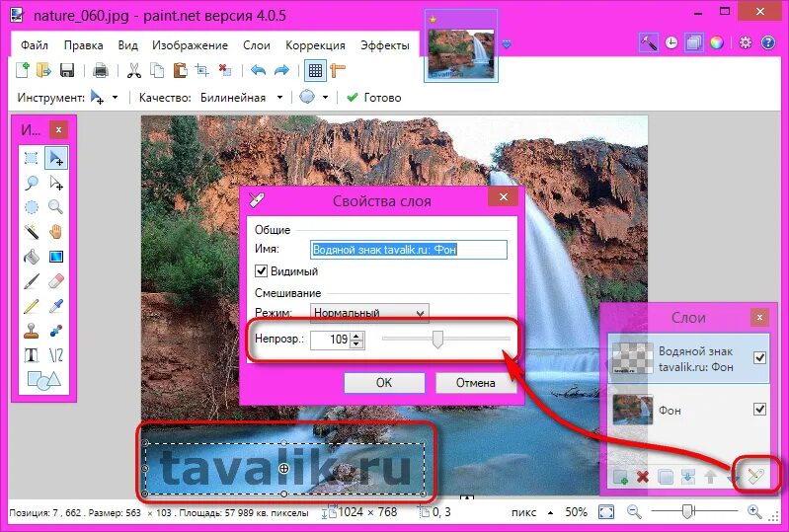Select the Text tool

point(32,355)
